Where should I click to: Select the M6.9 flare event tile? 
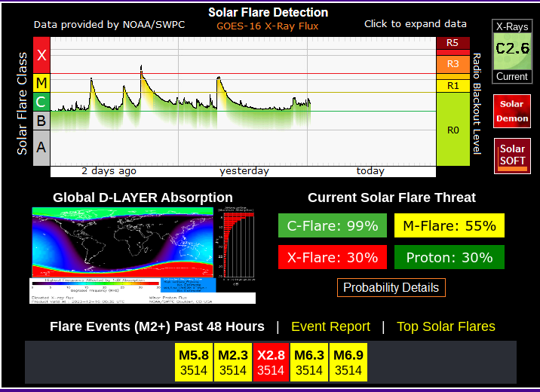[348, 362]
